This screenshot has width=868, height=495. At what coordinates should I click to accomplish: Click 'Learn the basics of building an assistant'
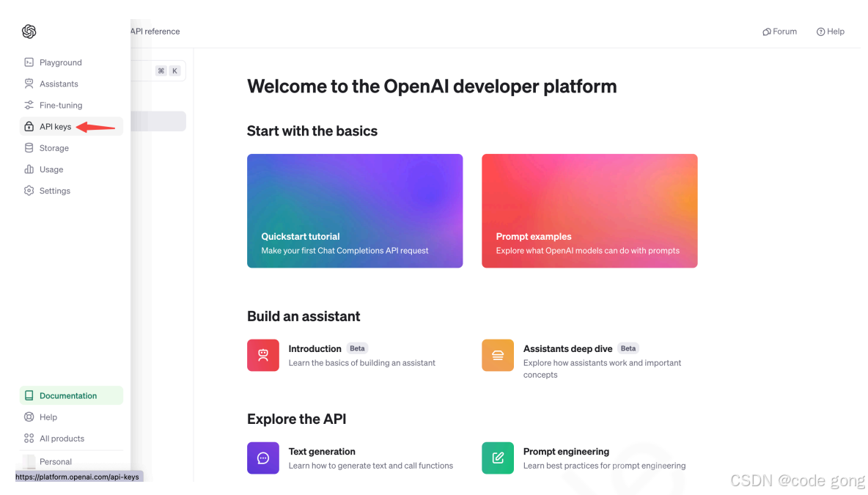(x=361, y=363)
